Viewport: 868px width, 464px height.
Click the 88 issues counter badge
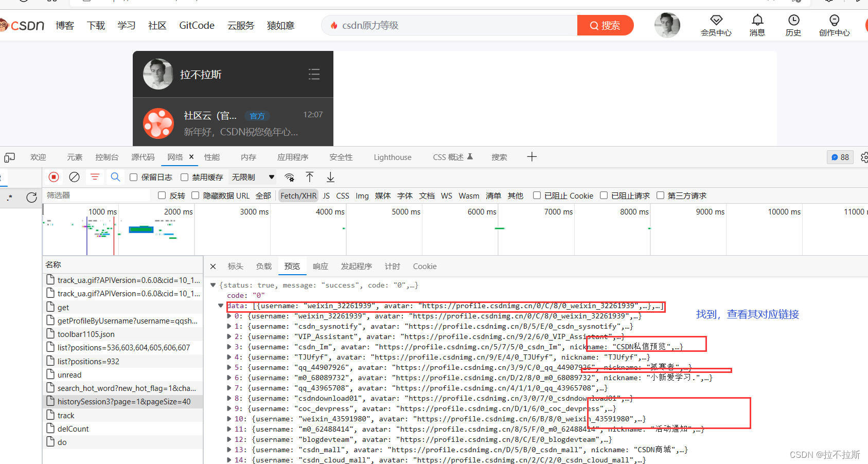pos(840,157)
